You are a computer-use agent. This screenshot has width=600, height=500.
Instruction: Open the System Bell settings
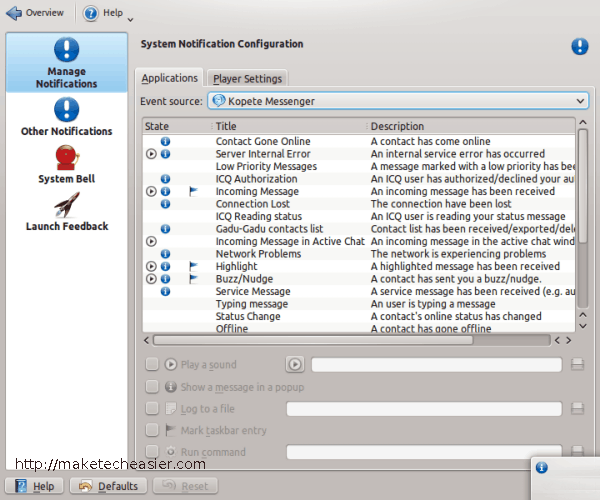coord(67,164)
